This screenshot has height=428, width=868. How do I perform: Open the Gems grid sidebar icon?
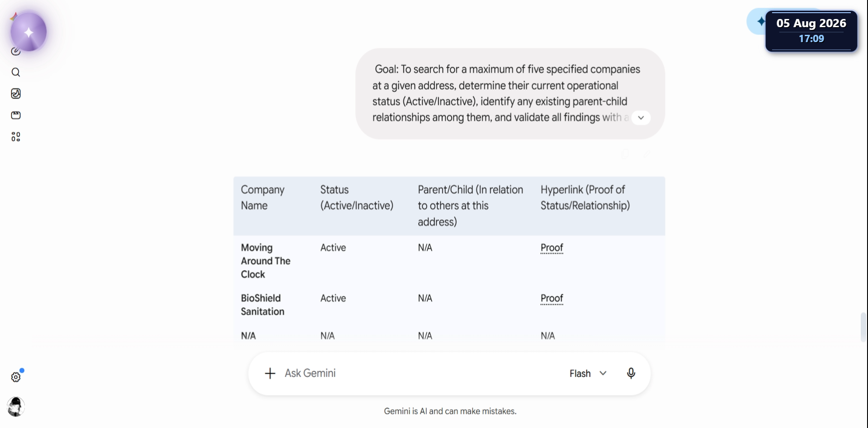(16, 137)
